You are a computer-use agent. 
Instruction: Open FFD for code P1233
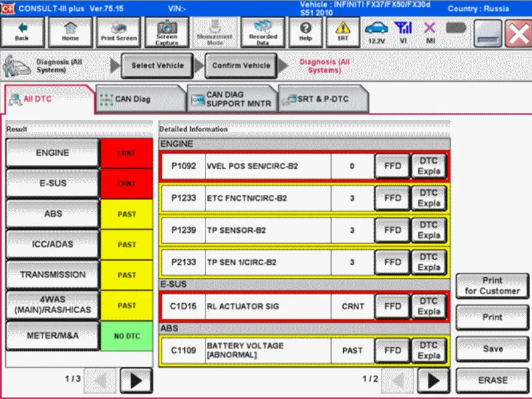(392, 198)
